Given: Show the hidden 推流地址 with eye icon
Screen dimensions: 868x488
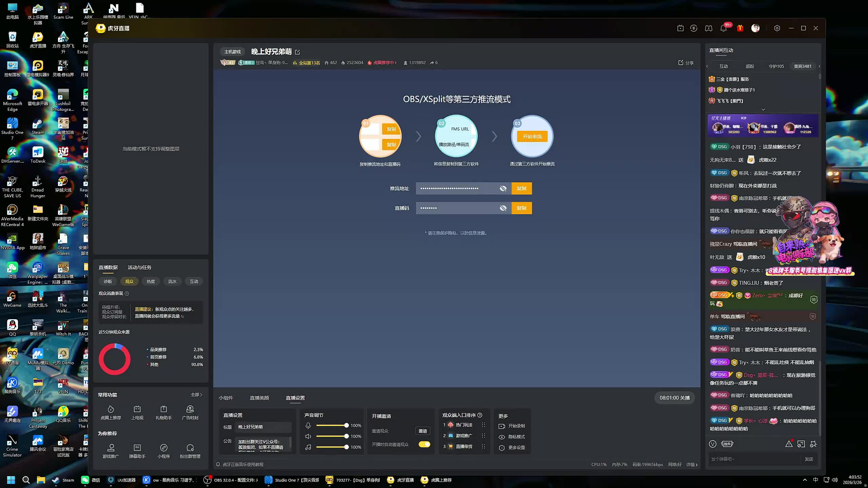Looking at the screenshot, I should coord(503,188).
